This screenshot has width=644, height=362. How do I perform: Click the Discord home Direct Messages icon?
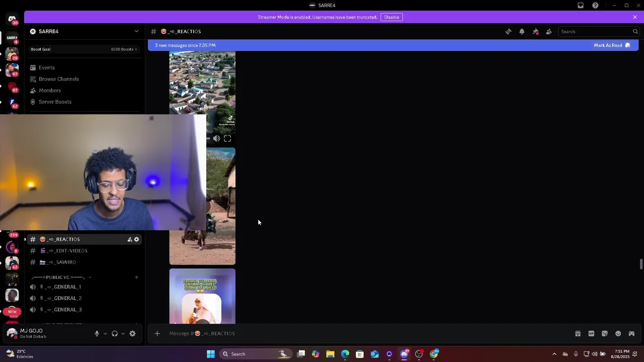point(12,19)
